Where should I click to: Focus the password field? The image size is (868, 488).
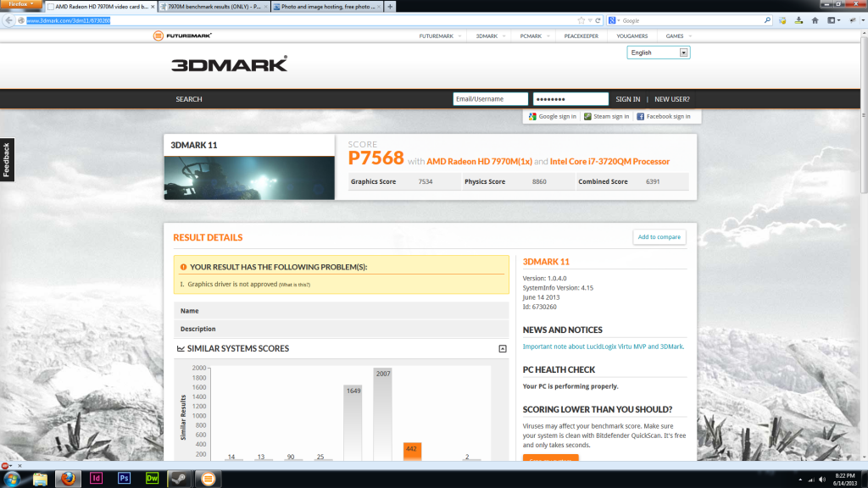point(570,99)
